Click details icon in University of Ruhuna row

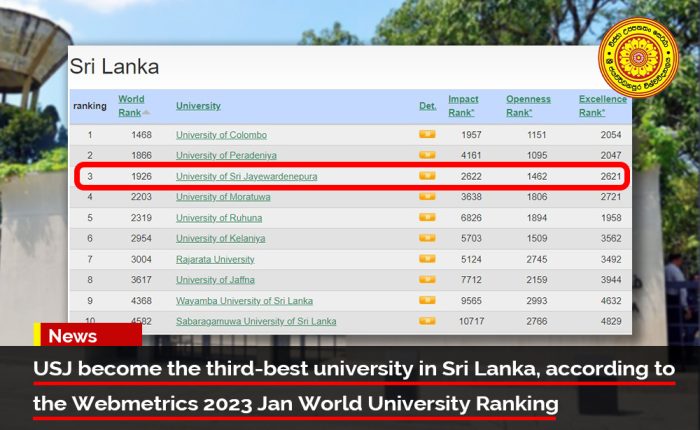(427, 218)
